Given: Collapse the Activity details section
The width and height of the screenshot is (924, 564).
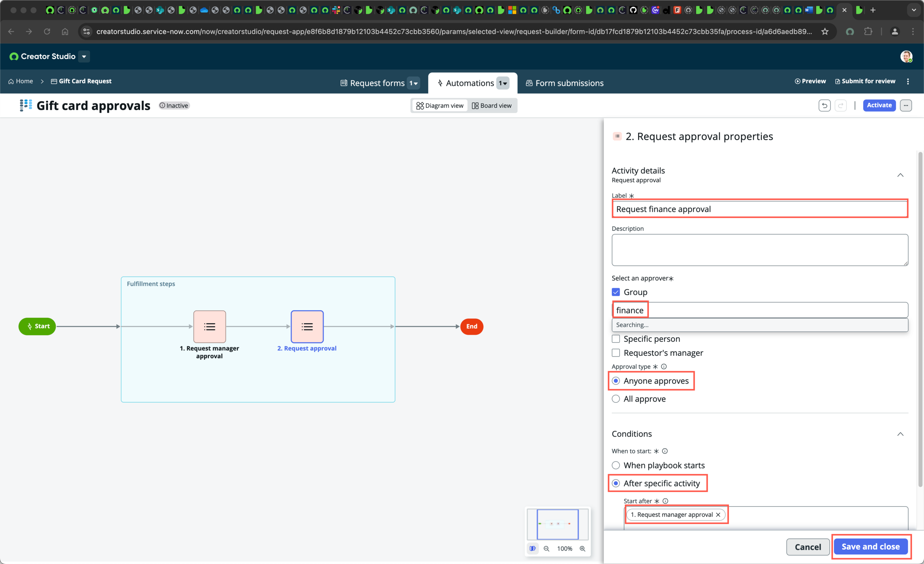Looking at the screenshot, I should point(901,175).
